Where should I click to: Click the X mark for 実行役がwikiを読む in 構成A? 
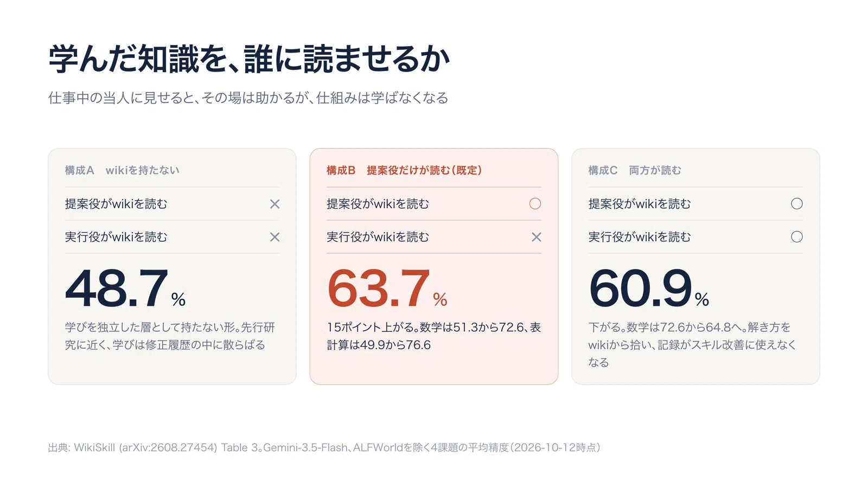(x=275, y=237)
